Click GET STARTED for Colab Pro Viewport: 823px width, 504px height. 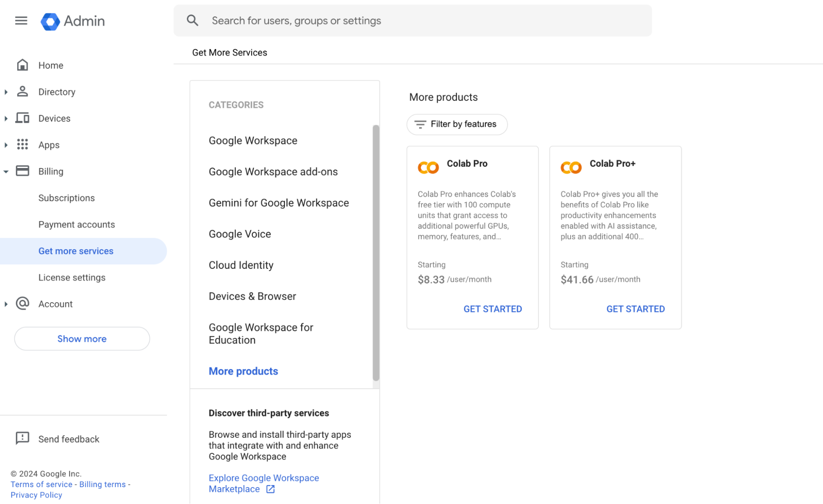coord(492,309)
